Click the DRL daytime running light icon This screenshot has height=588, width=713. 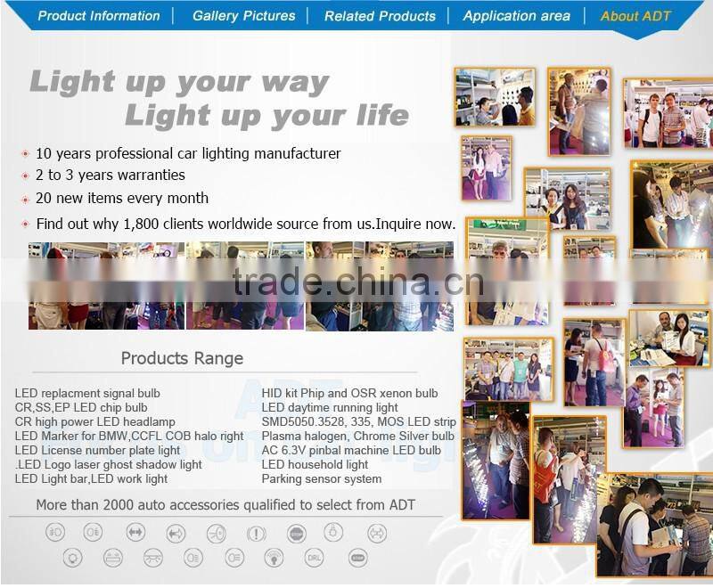tap(314, 559)
